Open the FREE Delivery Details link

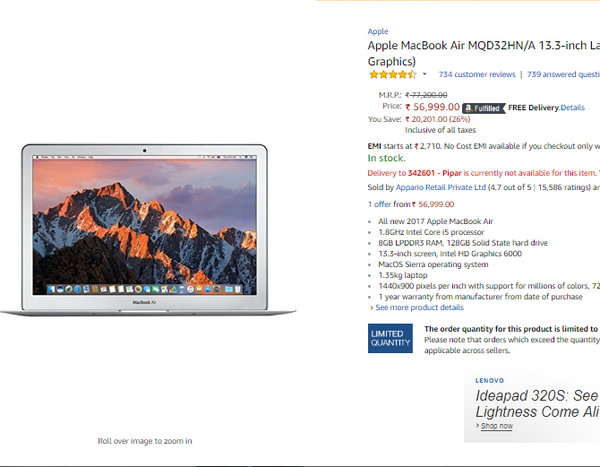[572, 108]
